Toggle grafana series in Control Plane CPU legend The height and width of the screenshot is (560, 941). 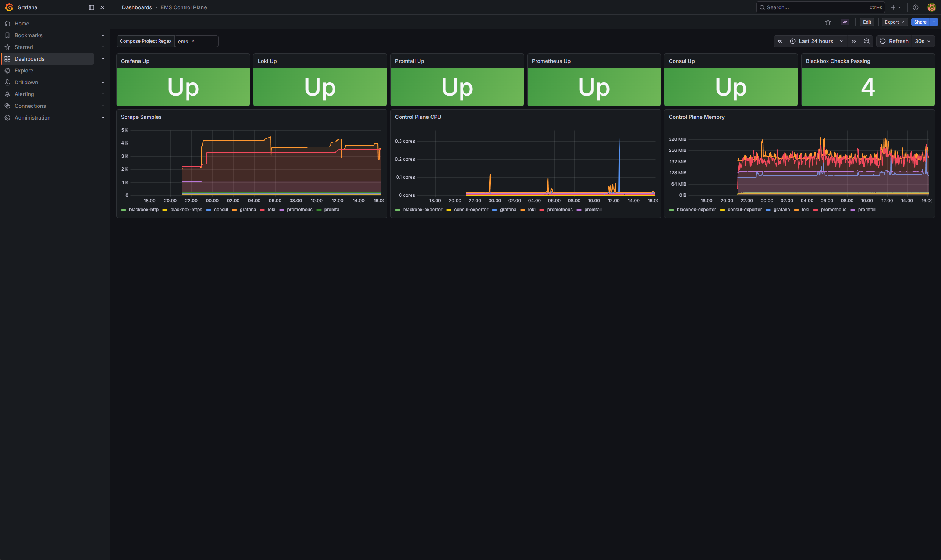pos(508,210)
